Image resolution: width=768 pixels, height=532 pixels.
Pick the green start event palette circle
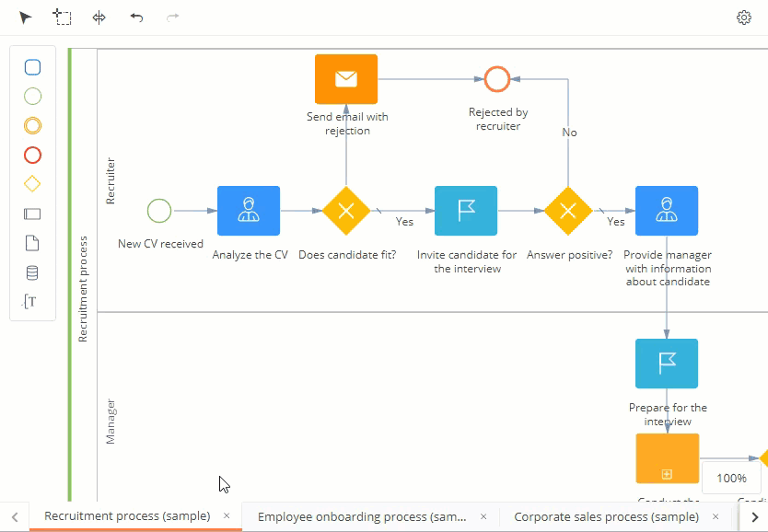[x=32, y=97]
